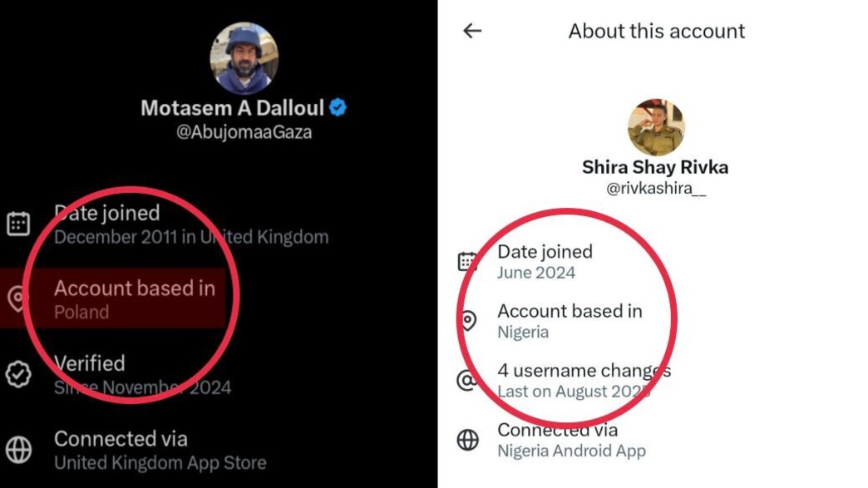The image size is (868, 488).
Task: Select the Date joined June 2024 row
Action: click(x=545, y=261)
